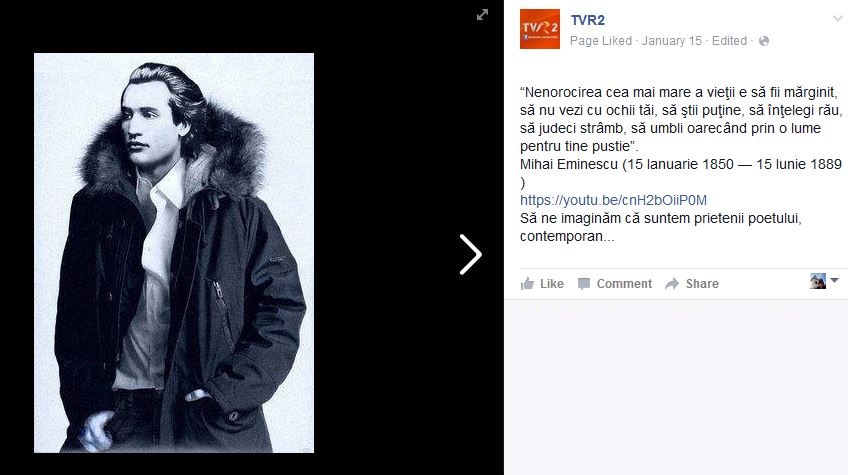
Task: Click the Share arrow icon
Action: tap(672, 284)
